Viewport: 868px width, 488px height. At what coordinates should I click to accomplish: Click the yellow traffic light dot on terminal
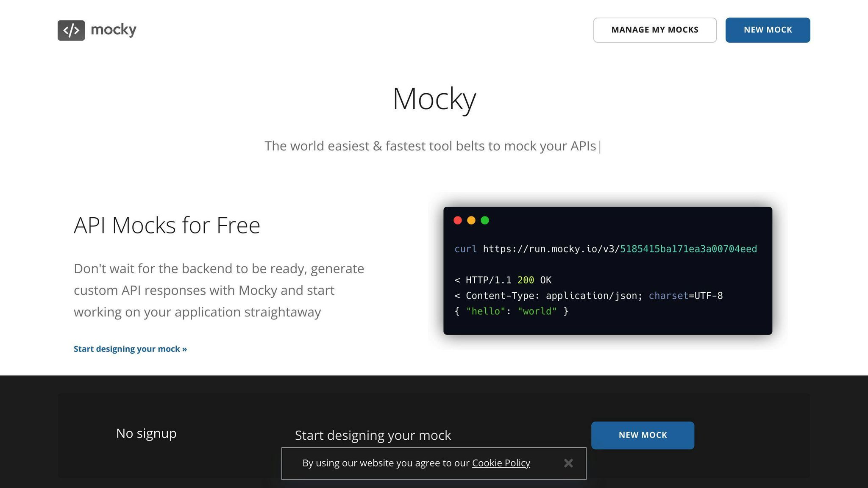[471, 220]
